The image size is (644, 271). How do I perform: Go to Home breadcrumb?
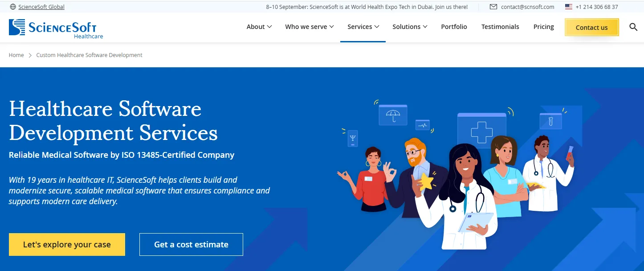pos(16,55)
